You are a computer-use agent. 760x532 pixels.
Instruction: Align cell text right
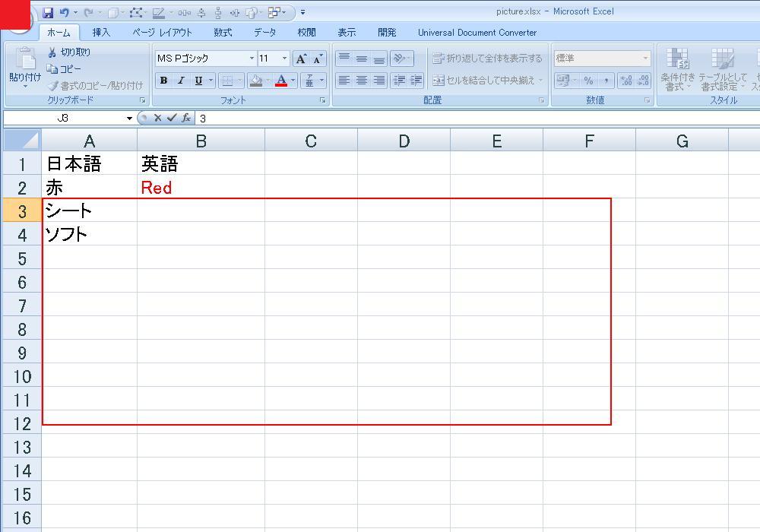tap(379, 81)
